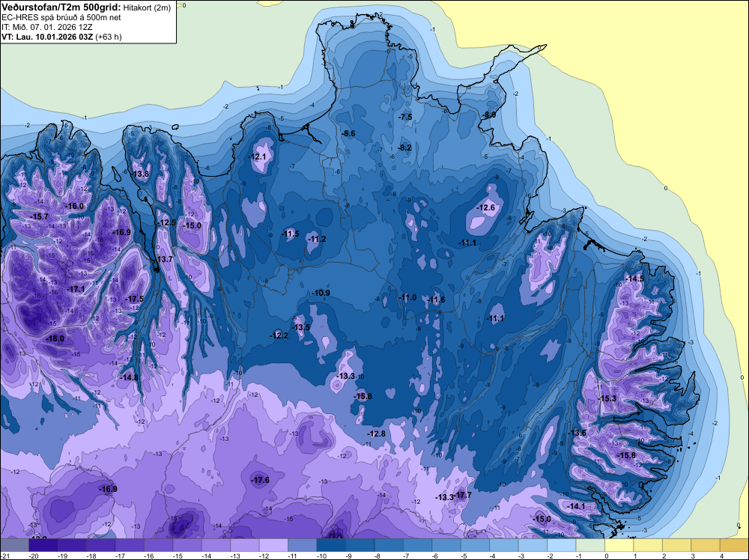
Task: Click the -14.8 temperature value
Action: pos(129,377)
